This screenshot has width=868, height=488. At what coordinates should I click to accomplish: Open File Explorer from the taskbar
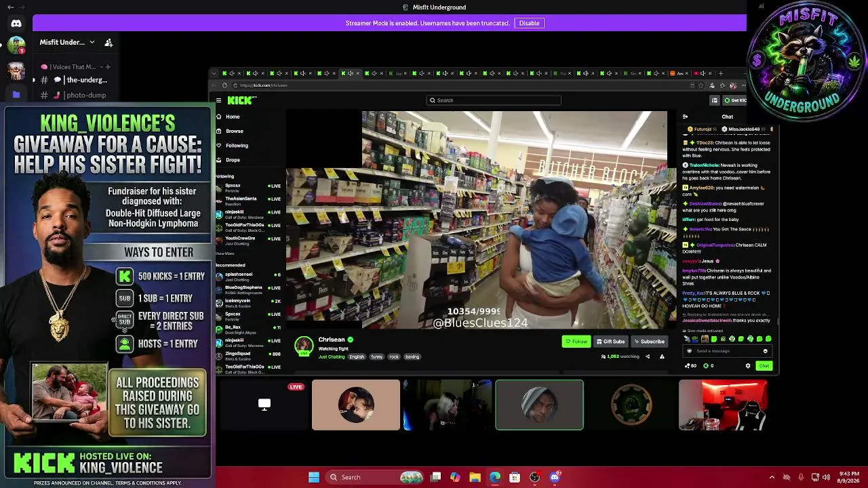(x=475, y=477)
